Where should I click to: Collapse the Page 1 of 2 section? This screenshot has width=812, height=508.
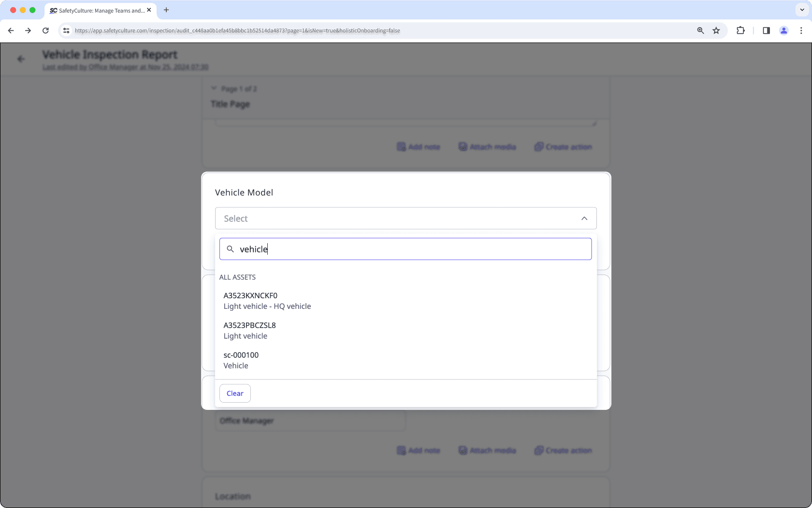coord(214,88)
